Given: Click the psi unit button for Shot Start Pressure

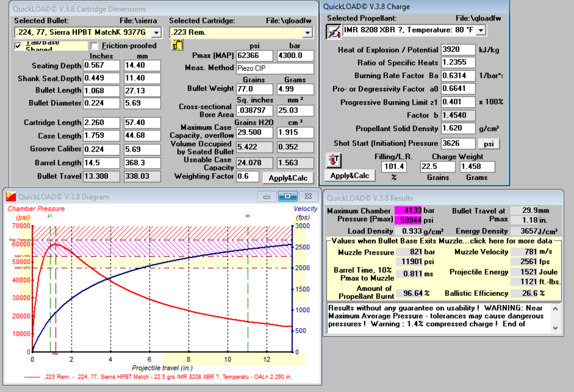Looking at the screenshot, I should [489, 144].
